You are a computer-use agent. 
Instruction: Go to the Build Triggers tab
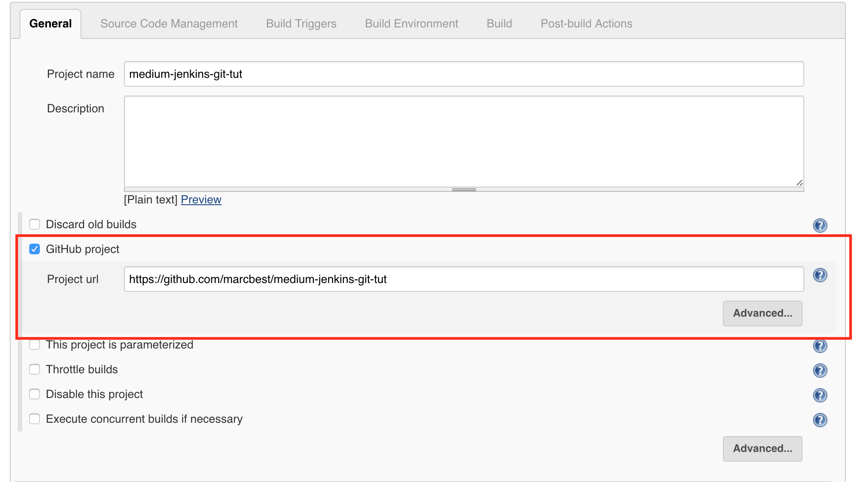(301, 23)
